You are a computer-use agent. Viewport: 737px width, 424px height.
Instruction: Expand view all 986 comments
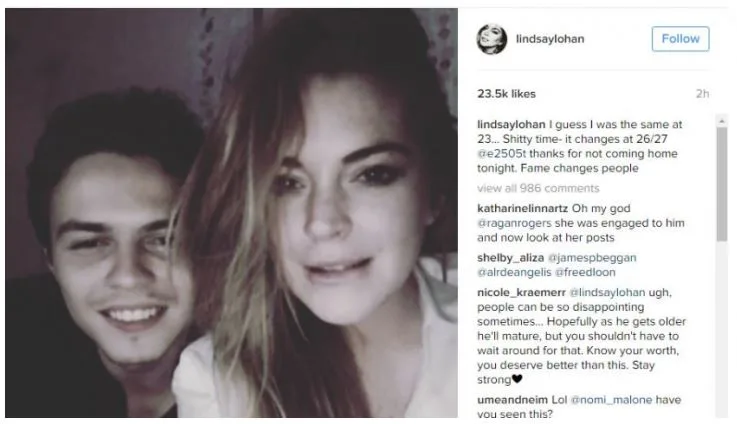pyautogui.click(x=538, y=188)
